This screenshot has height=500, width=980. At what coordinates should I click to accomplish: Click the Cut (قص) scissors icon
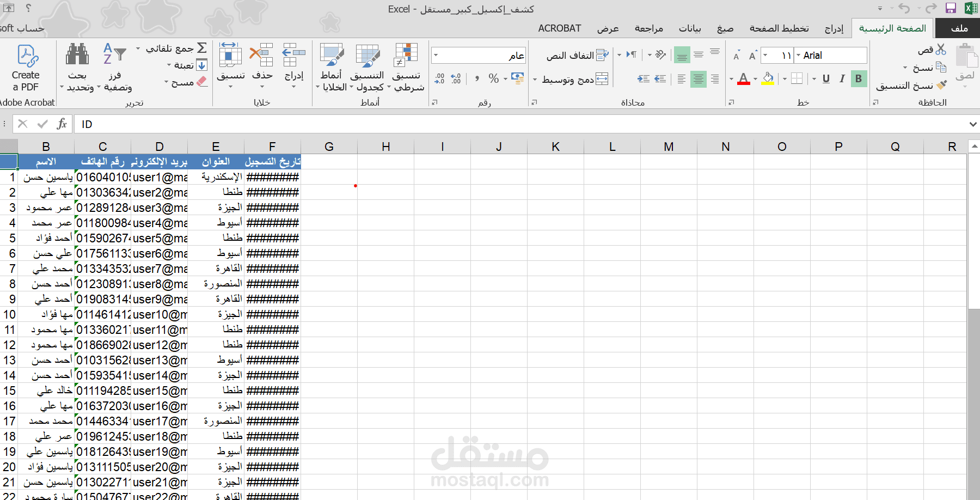coord(941,50)
